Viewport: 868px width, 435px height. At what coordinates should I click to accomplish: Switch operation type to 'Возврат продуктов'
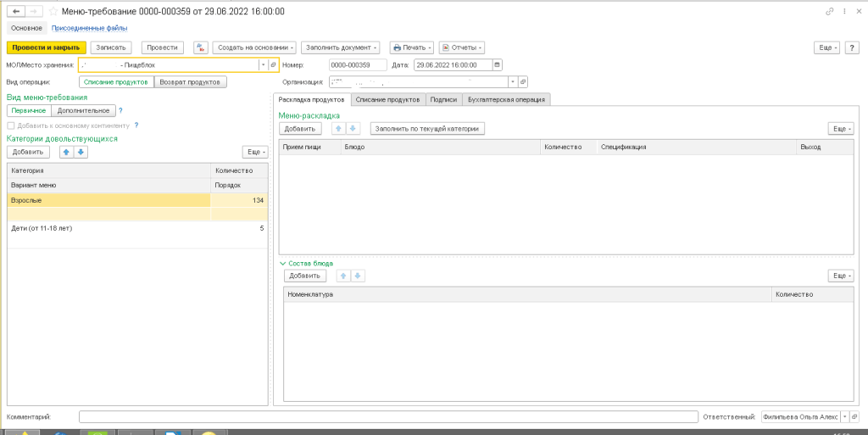(191, 82)
